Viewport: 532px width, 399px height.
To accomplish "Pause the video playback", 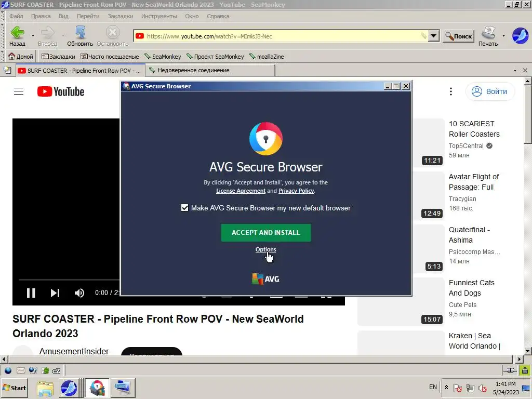I will click(31, 293).
